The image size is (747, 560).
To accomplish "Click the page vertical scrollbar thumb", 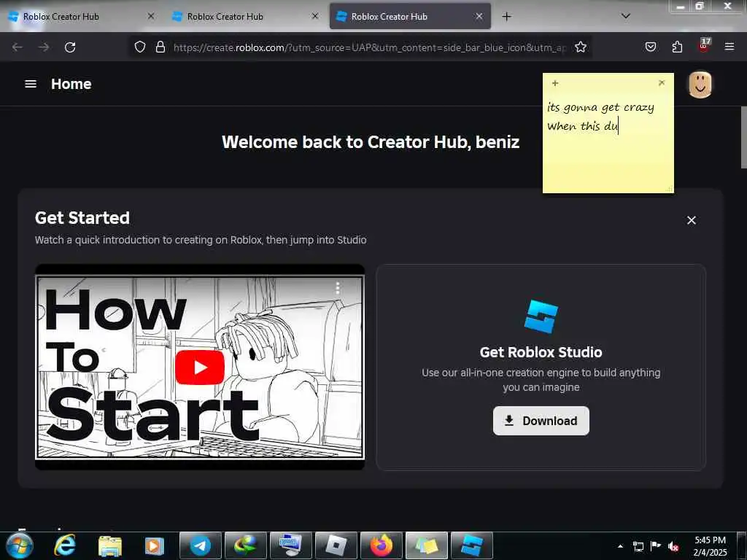I will point(743,137).
